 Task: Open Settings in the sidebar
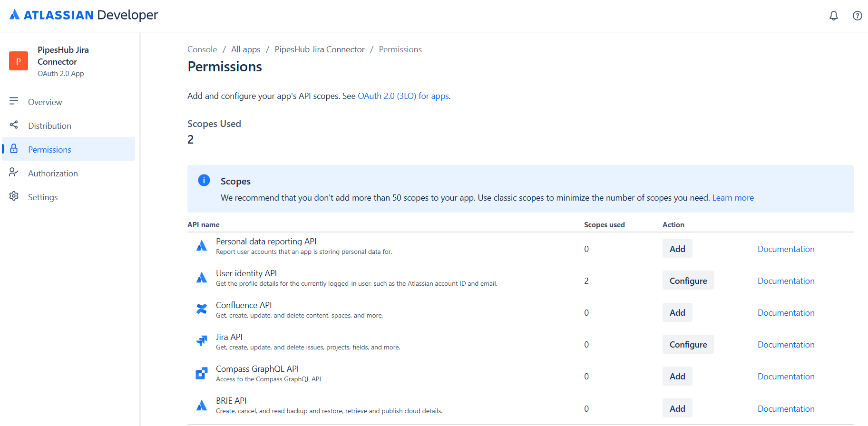click(x=68, y=197)
